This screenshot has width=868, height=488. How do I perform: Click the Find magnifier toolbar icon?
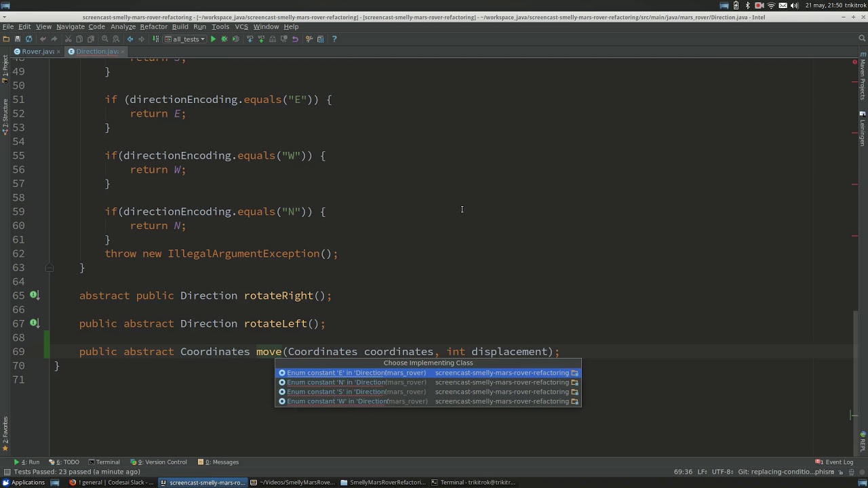point(105,39)
